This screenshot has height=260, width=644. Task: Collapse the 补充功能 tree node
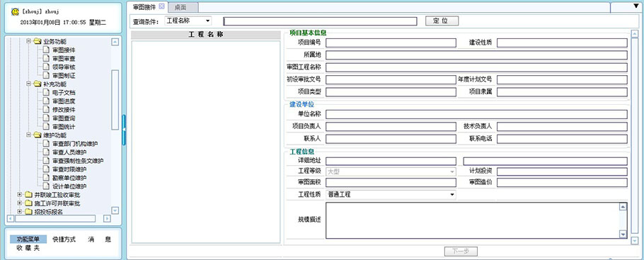pos(29,84)
